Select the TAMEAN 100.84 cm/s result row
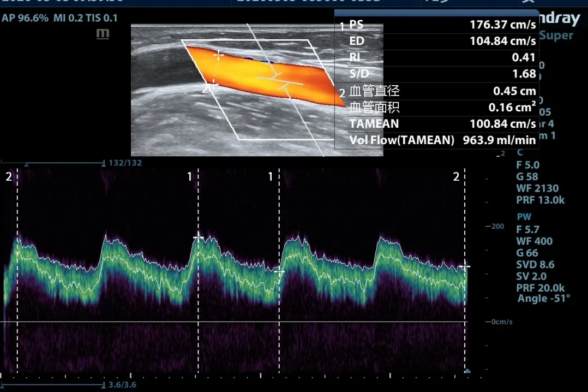Viewport: 588px width, 392px height. (437, 123)
